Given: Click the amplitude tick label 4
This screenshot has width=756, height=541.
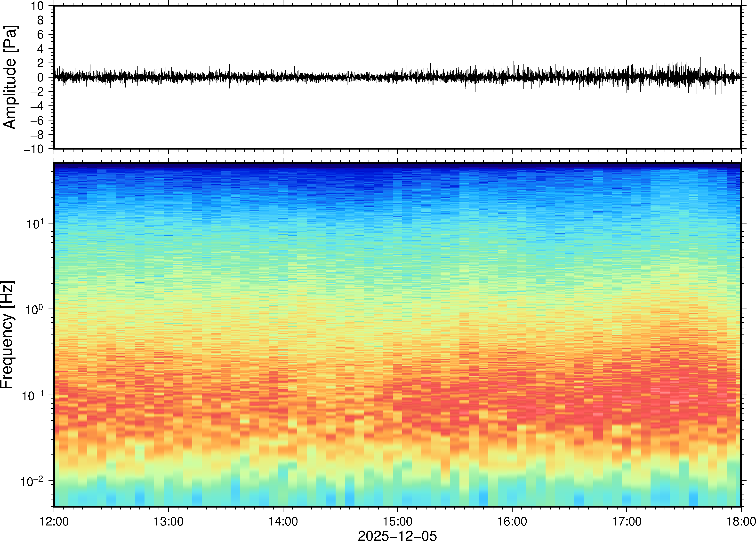Looking at the screenshot, I should point(41,49).
